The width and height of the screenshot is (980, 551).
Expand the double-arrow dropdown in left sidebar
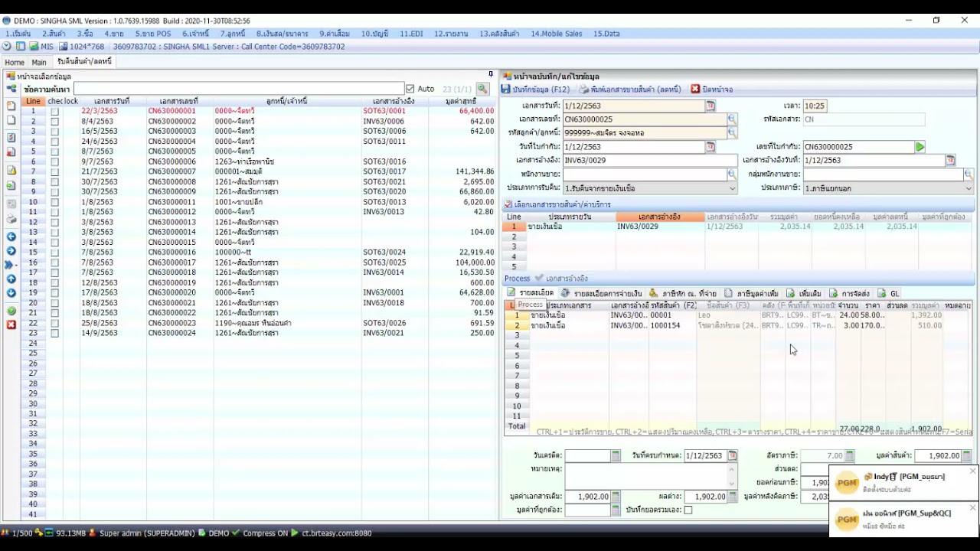click(x=11, y=265)
